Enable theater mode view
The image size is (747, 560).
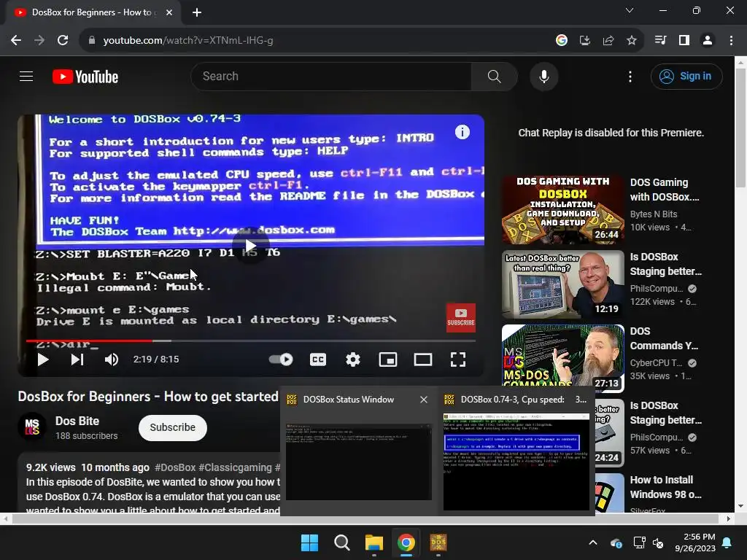422,359
